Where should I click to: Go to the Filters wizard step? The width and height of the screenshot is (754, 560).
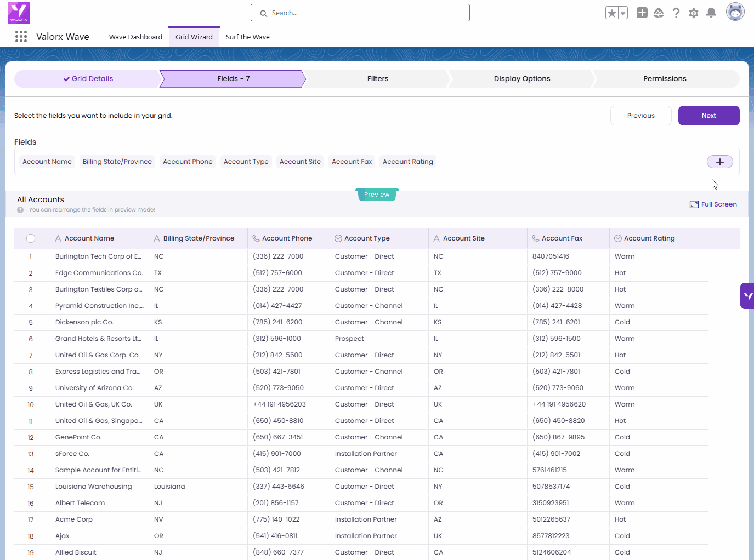click(377, 79)
